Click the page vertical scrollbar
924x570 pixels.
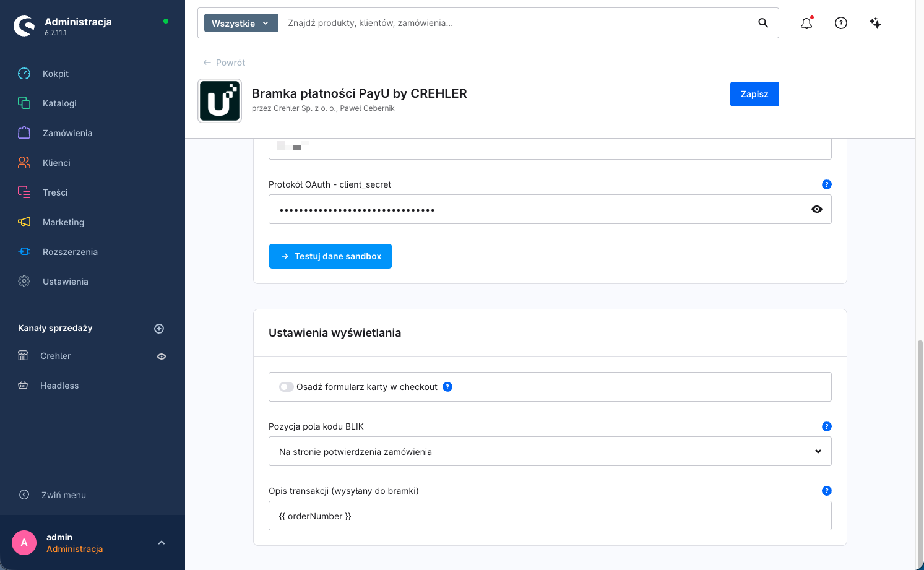[x=920, y=455]
